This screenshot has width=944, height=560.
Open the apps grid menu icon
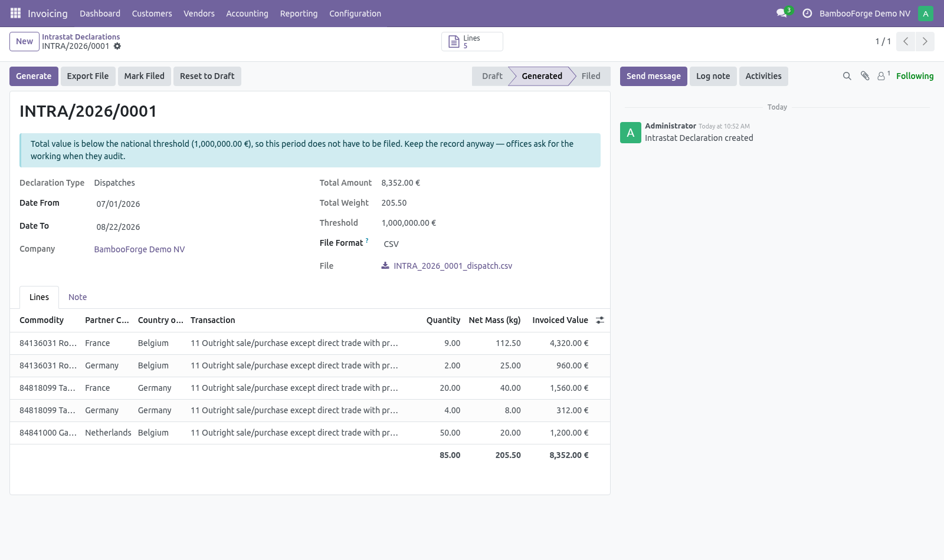(x=15, y=13)
